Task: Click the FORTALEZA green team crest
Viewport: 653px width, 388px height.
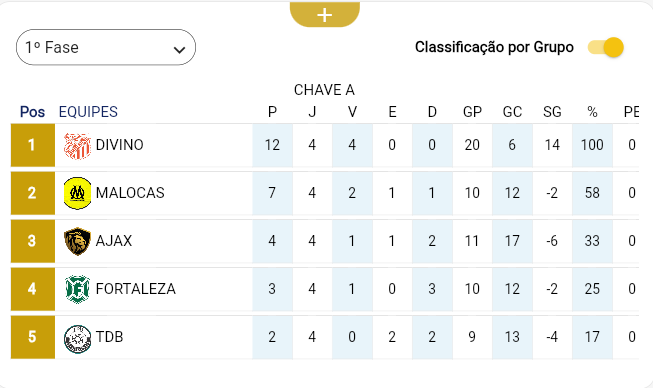Action: [x=77, y=289]
